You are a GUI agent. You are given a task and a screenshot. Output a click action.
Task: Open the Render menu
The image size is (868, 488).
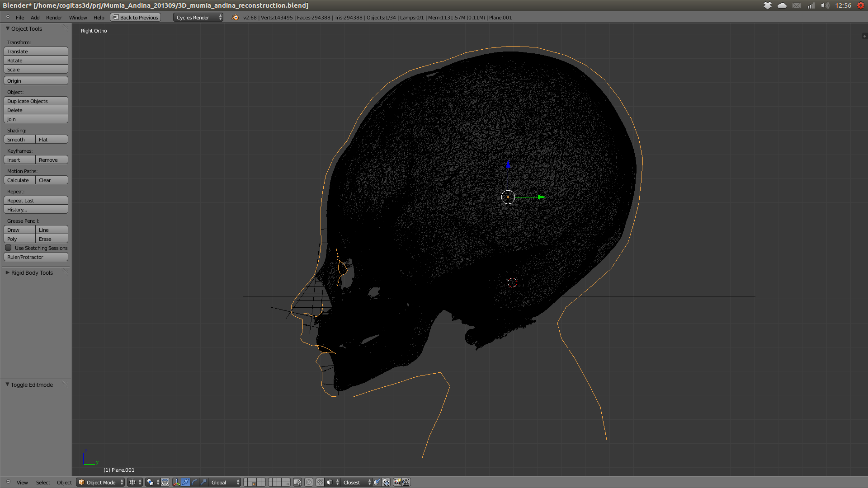pos(54,18)
